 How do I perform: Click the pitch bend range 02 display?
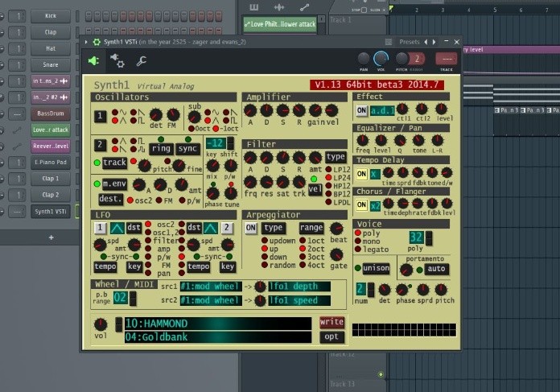coord(121,298)
